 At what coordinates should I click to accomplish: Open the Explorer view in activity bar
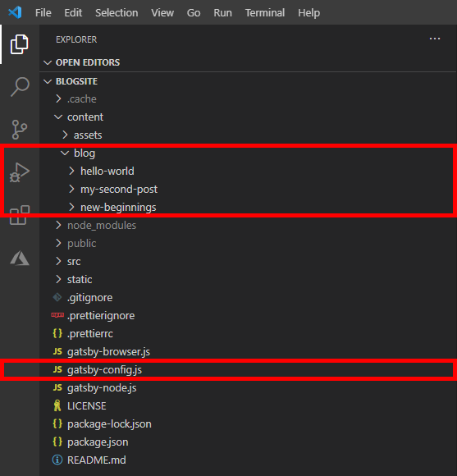coord(20,44)
